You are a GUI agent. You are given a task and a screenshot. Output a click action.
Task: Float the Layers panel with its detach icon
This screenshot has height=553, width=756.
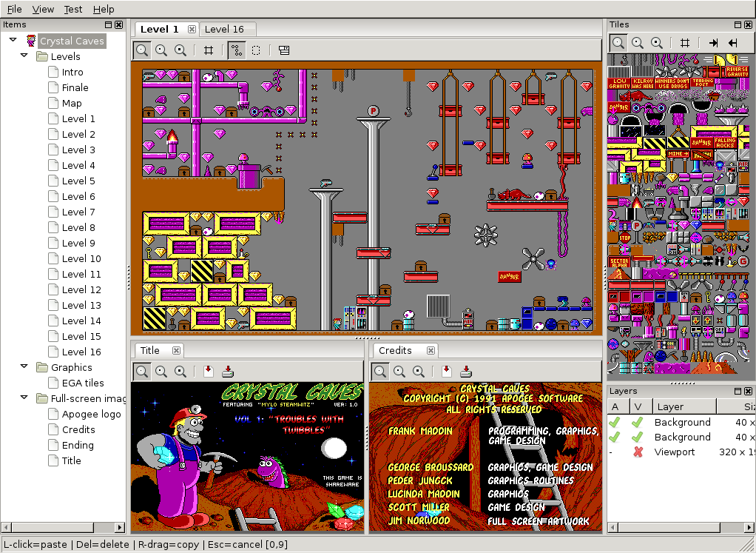738,391
